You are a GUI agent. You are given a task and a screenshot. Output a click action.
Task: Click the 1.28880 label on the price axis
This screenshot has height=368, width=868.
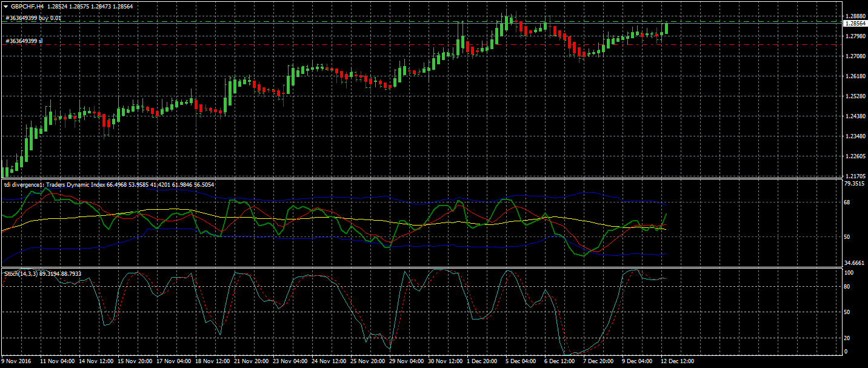pos(853,16)
